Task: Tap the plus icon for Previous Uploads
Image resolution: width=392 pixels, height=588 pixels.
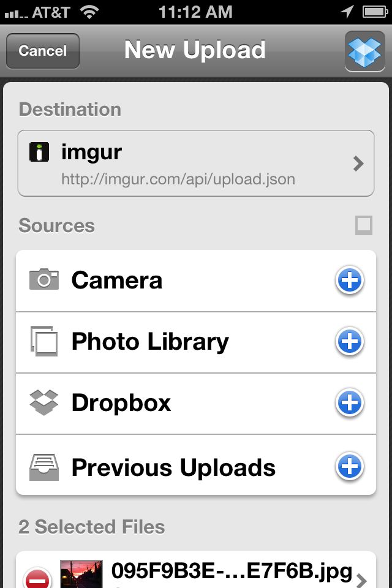Action: coord(349,467)
